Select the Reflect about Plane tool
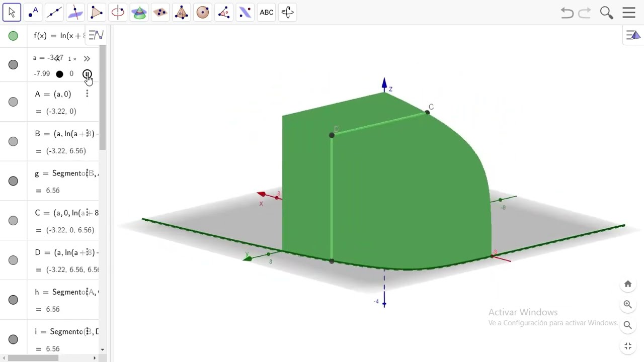644x362 pixels. click(x=245, y=12)
